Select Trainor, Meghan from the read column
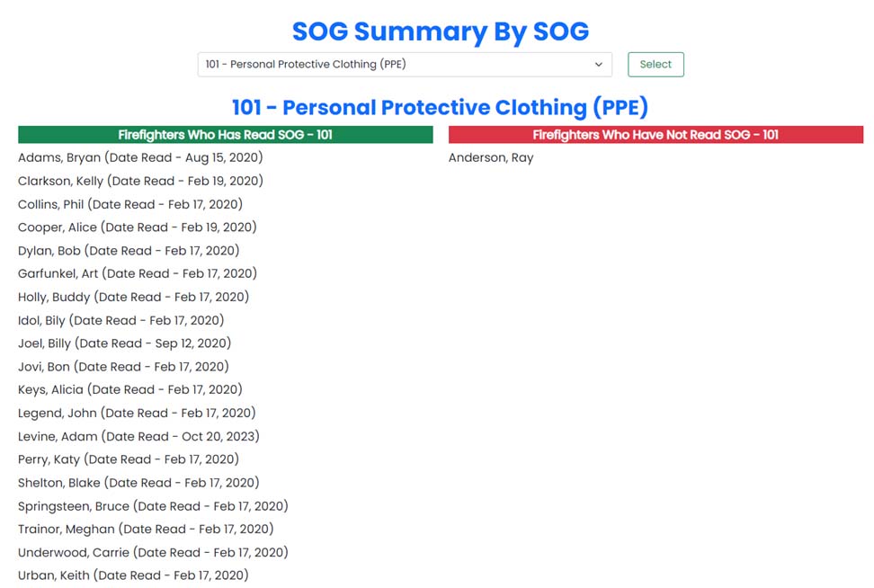The width and height of the screenshot is (874, 588). click(x=146, y=529)
